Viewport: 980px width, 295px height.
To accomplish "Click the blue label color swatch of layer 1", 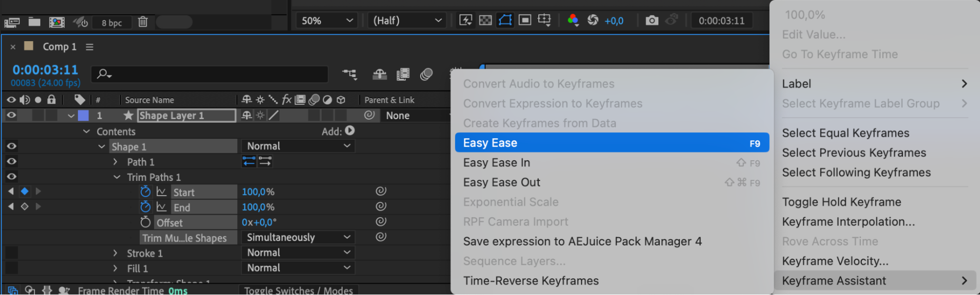I will (x=83, y=116).
